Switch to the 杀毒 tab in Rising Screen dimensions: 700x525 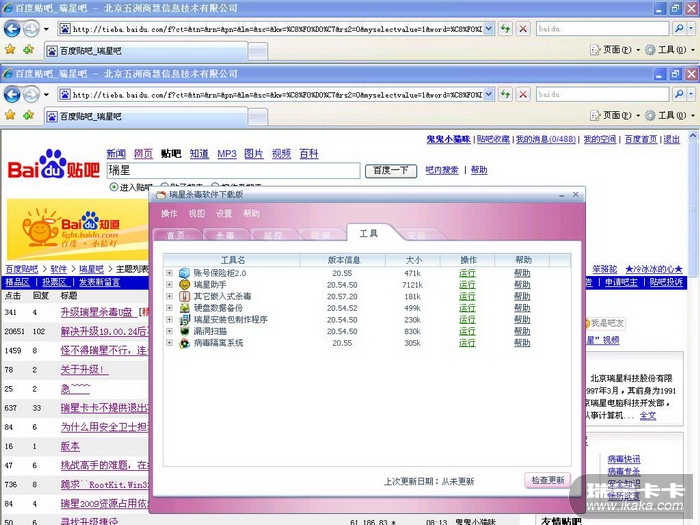coord(225,235)
